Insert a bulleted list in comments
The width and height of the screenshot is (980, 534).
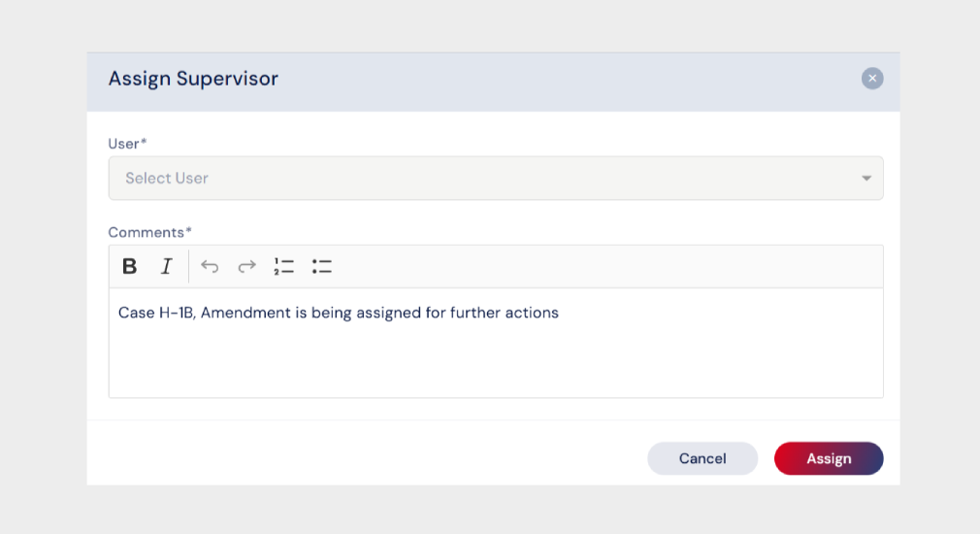tap(322, 266)
